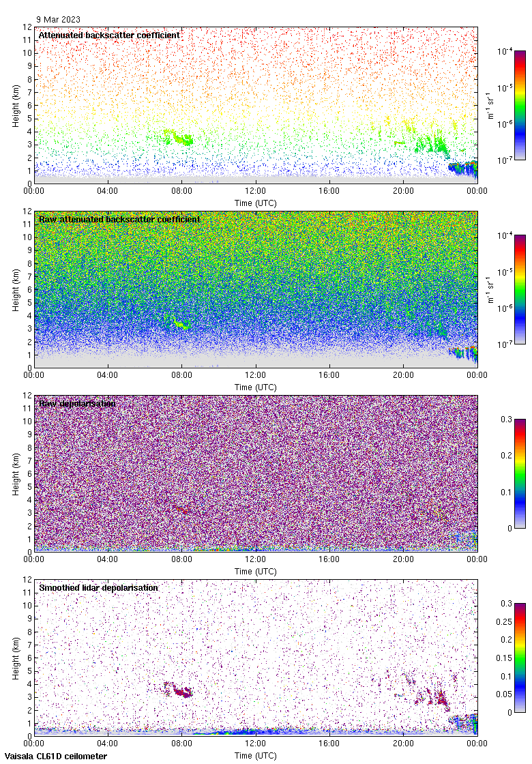Click the 10⁻⁷ label on the top colorbar
532x764 pixels.
504,160
